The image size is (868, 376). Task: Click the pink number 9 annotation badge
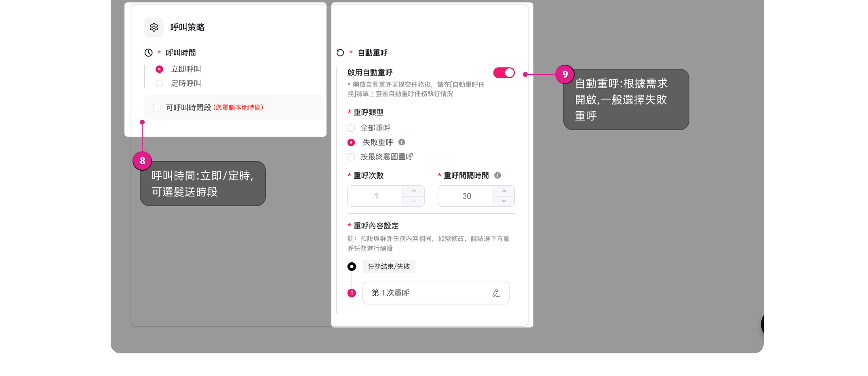click(565, 74)
